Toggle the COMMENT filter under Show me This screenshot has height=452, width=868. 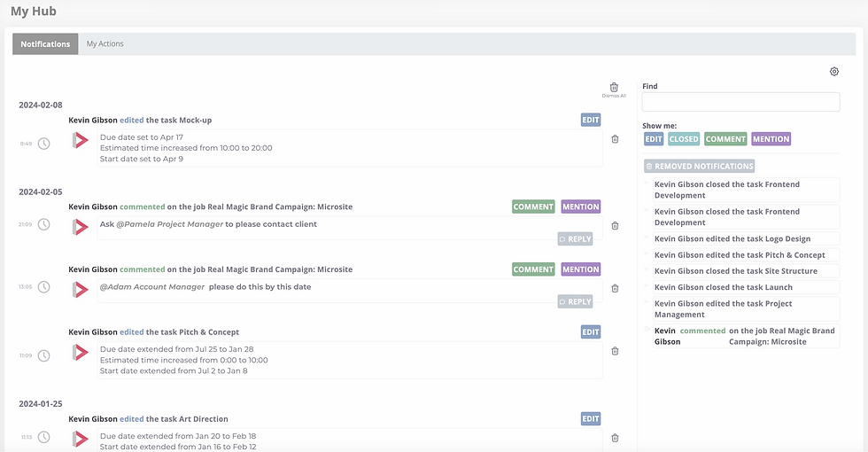tap(725, 139)
